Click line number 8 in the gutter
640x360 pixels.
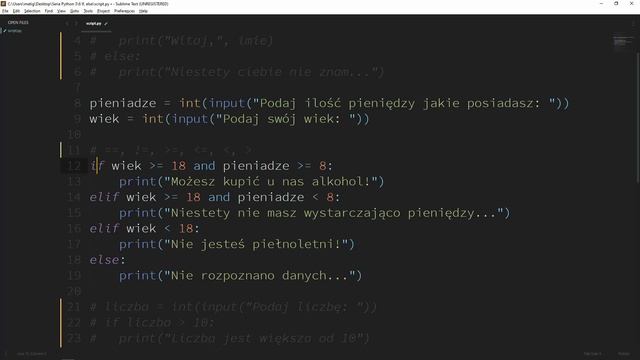click(x=78, y=103)
